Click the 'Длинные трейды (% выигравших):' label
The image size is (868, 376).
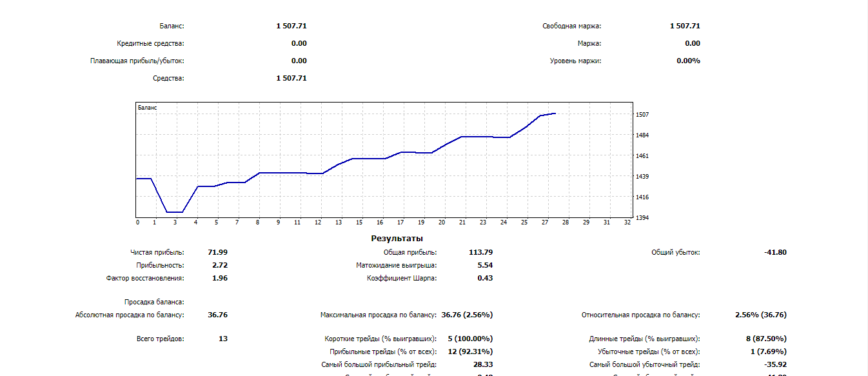click(x=644, y=339)
